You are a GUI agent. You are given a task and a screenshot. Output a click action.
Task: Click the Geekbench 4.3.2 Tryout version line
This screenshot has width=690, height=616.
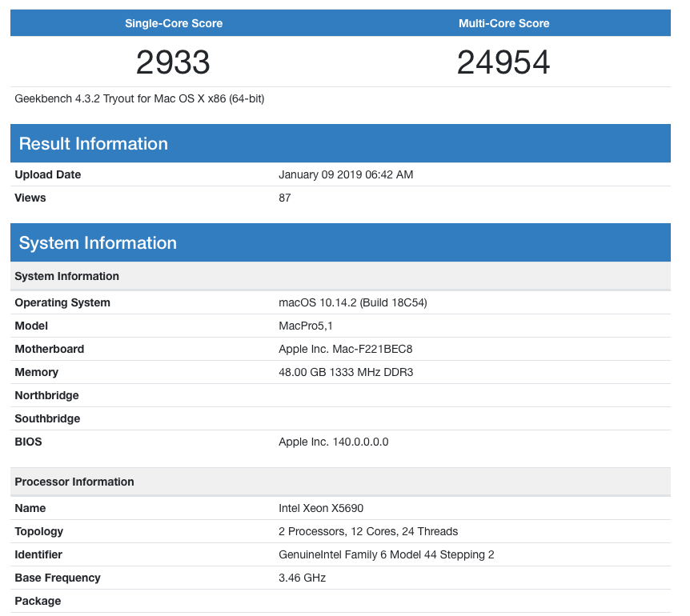pyautogui.click(x=139, y=98)
